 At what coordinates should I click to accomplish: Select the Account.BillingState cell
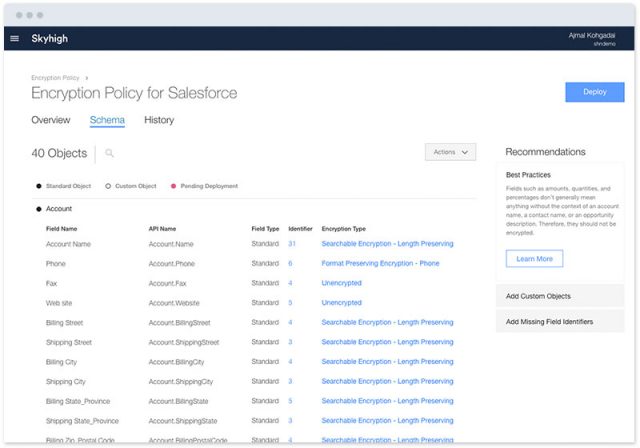[178, 401]
